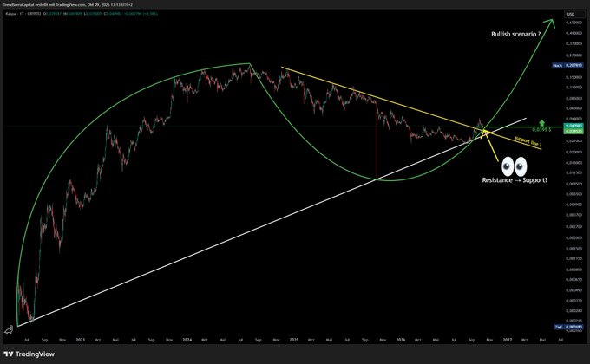Viewport: 590px width, 364px height.
Task: Click the 0,001150 price axis label
Action: (574, 259)
